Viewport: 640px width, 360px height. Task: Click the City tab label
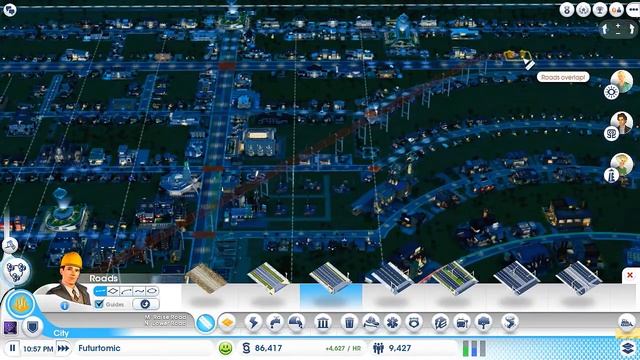click(x=61, y=333)
